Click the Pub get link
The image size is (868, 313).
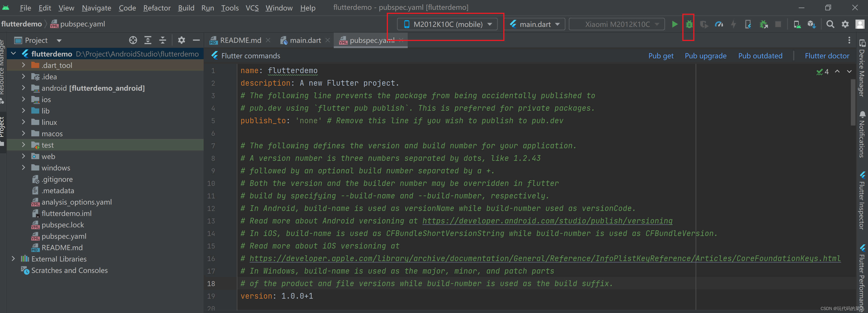point(660,56)
